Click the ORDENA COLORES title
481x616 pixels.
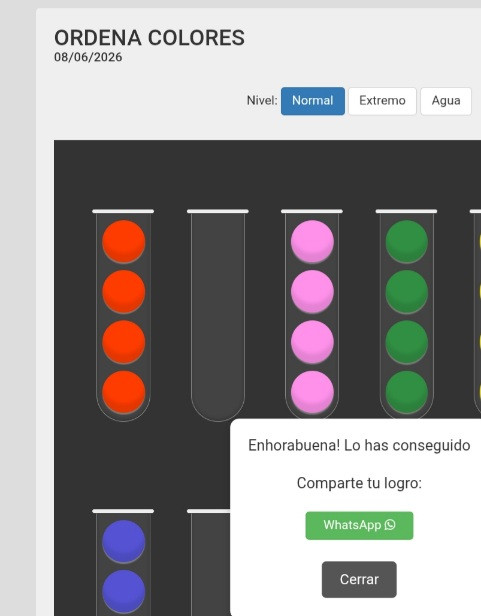tap(149, 38)
